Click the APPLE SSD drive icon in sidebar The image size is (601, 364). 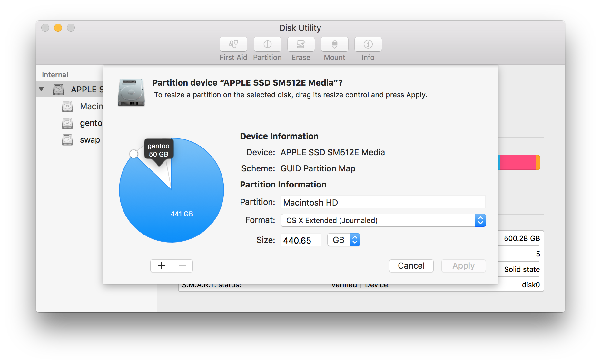tap(59, 89)
